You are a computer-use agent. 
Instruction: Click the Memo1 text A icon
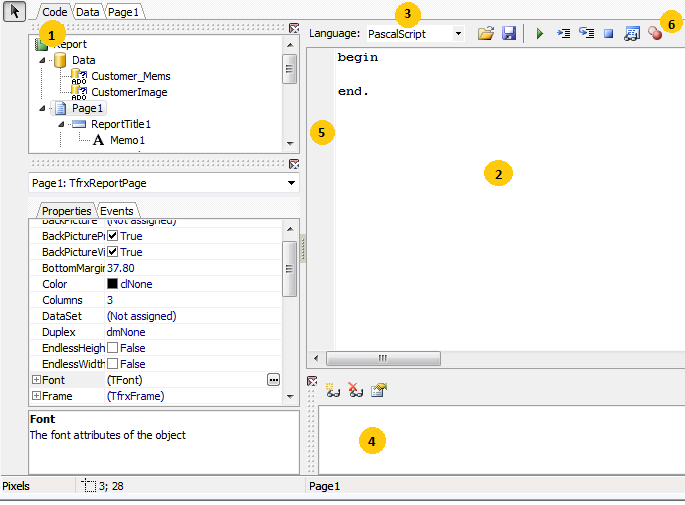coord(99,140)
